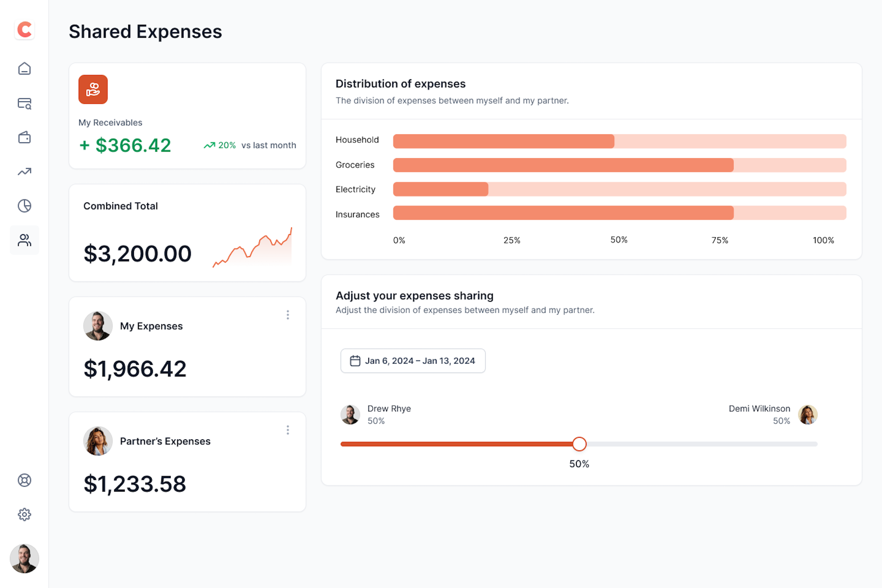Click the Household distribution bar
Viewport: 882px width, 588px height.
point(619,141)
